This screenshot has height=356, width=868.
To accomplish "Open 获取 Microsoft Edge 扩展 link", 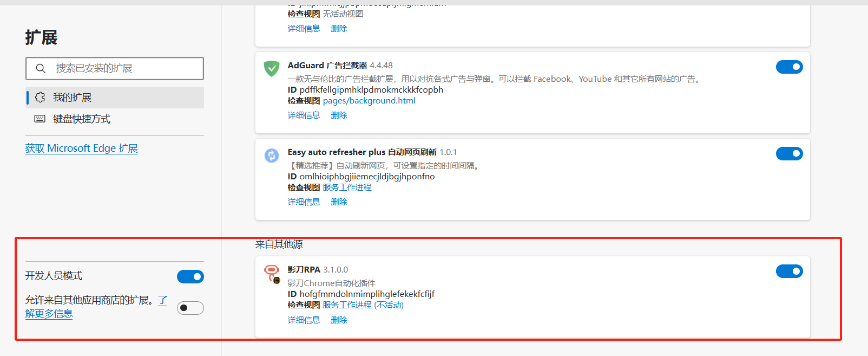I will [x=81, y=148].
